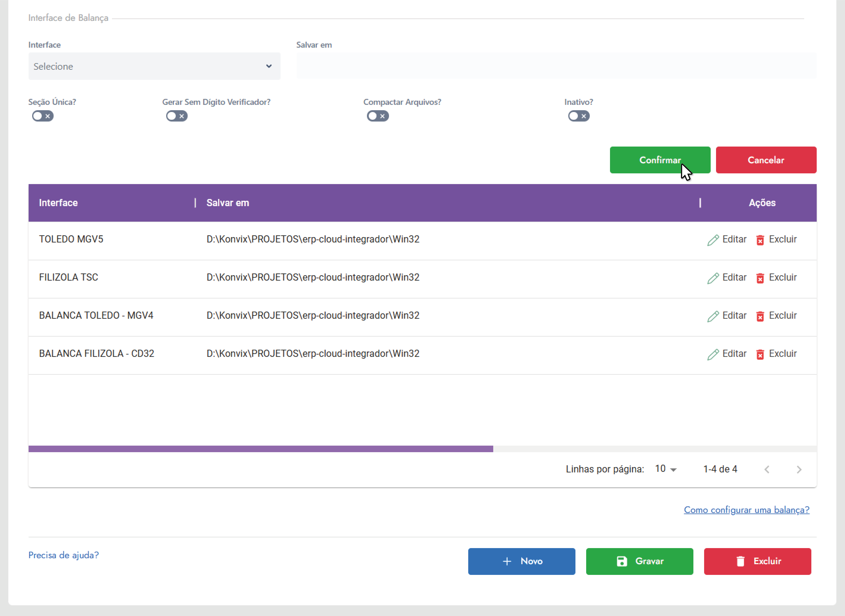Image resolution: width=845 pixels, height=616 pixels.
Task: Click Editar text for BALANCA TOLEDO - MGV4
Action: click(734, 315)
